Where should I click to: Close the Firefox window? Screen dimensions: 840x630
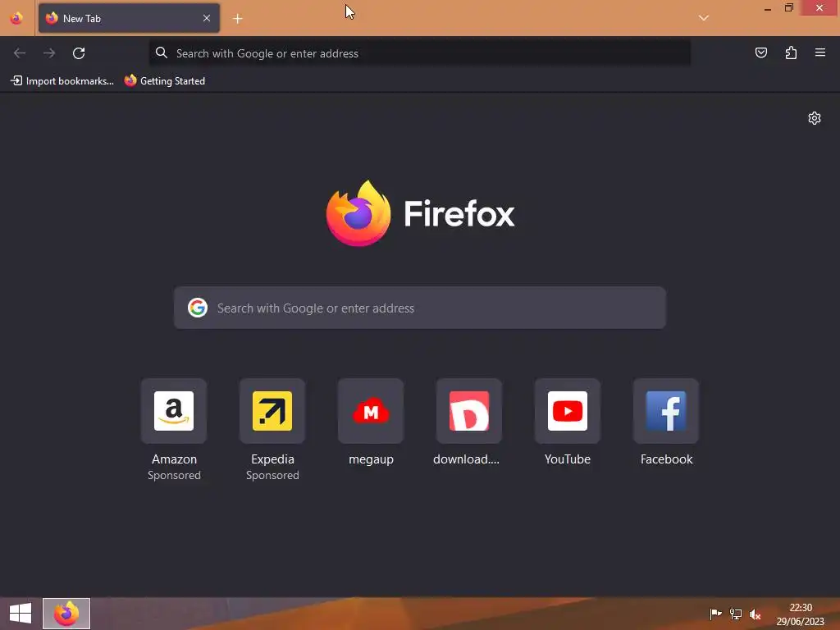819,7
